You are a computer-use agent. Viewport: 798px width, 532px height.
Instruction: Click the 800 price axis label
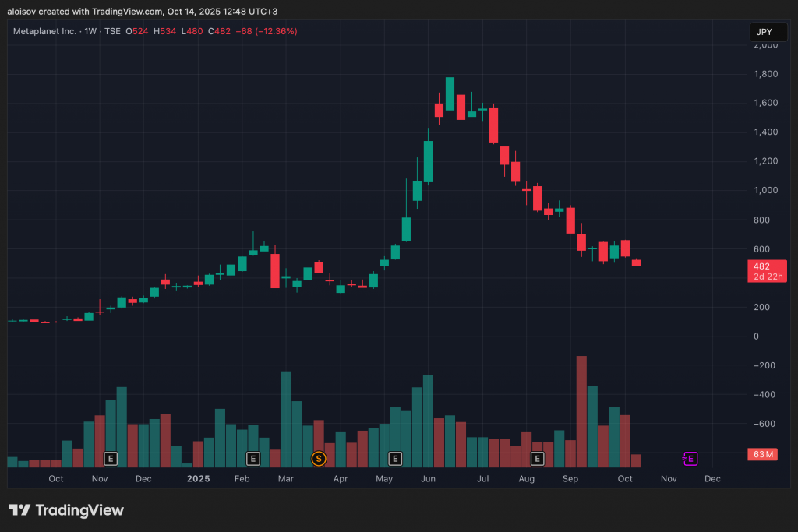pos(762,220)
